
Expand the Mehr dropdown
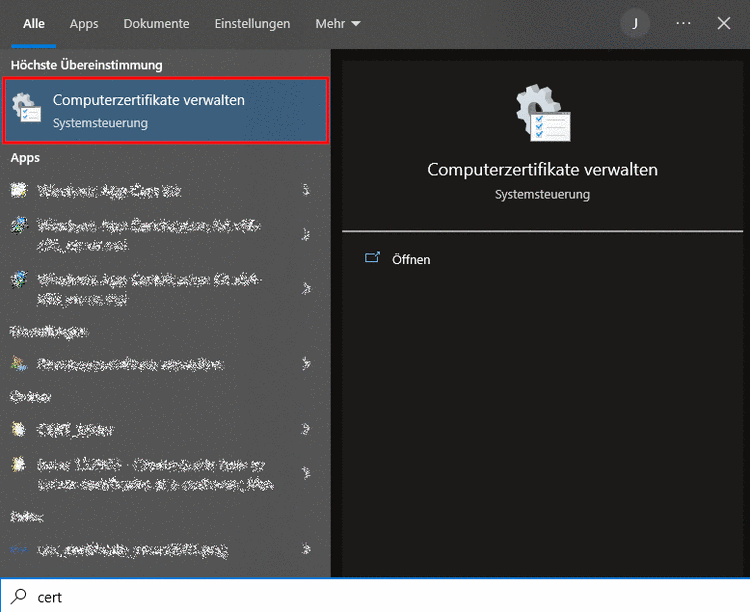338,23
